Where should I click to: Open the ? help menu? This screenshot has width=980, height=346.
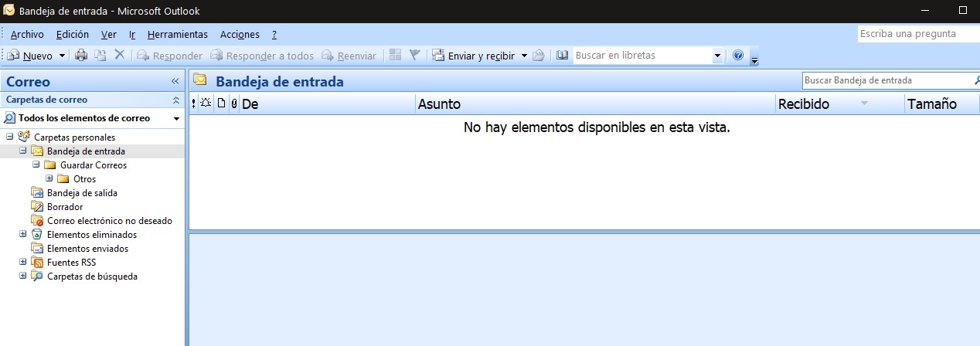(x=274, y=35)
